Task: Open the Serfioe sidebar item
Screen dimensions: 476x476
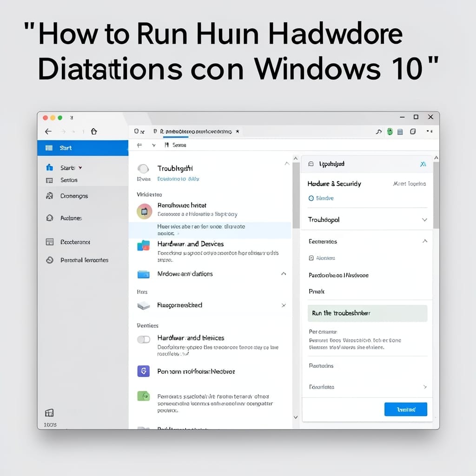Action: (x=69, y=180)
